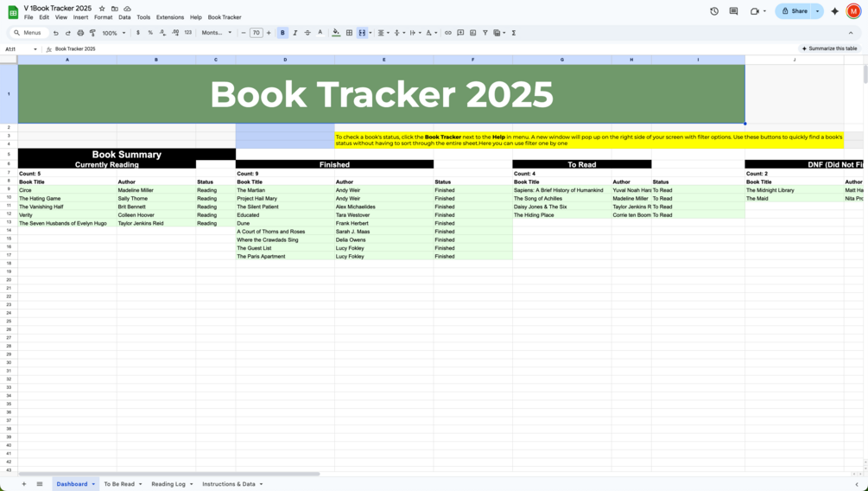Open the Google Sheets home logo
The image size is (868, 491).
click(x=13, y=11)
